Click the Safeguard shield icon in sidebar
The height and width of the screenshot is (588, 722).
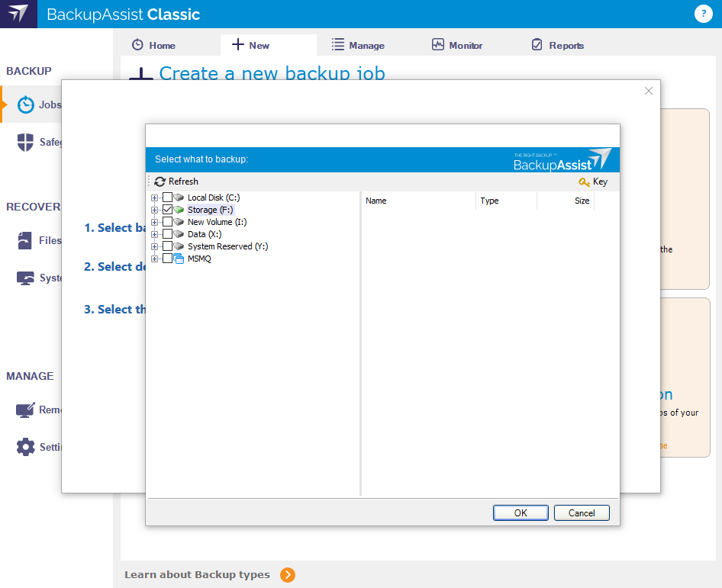click(x=25, y=142)
